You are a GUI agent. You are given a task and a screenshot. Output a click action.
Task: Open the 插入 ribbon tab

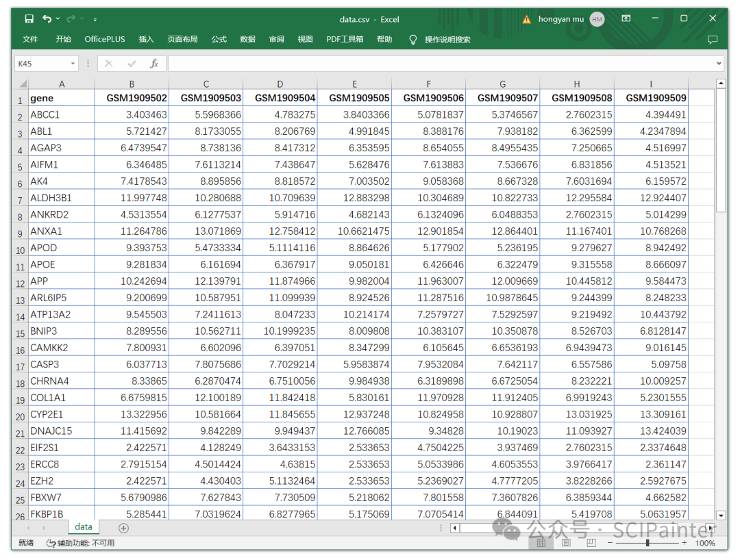146,39
